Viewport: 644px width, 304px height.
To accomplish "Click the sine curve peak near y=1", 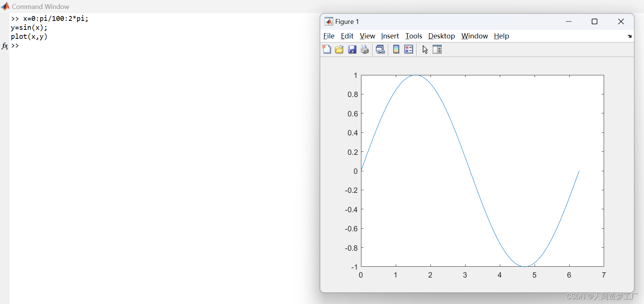I will [x=416, y=75].
